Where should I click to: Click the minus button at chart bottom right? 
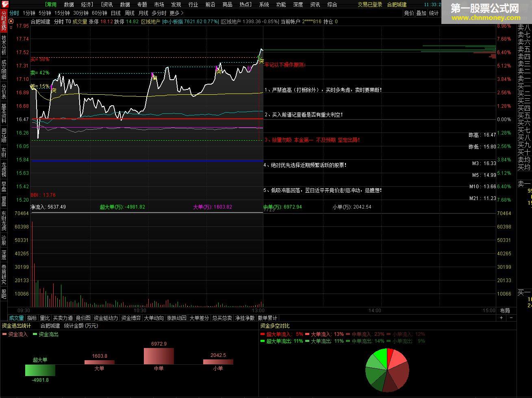[x=511, y=318]
